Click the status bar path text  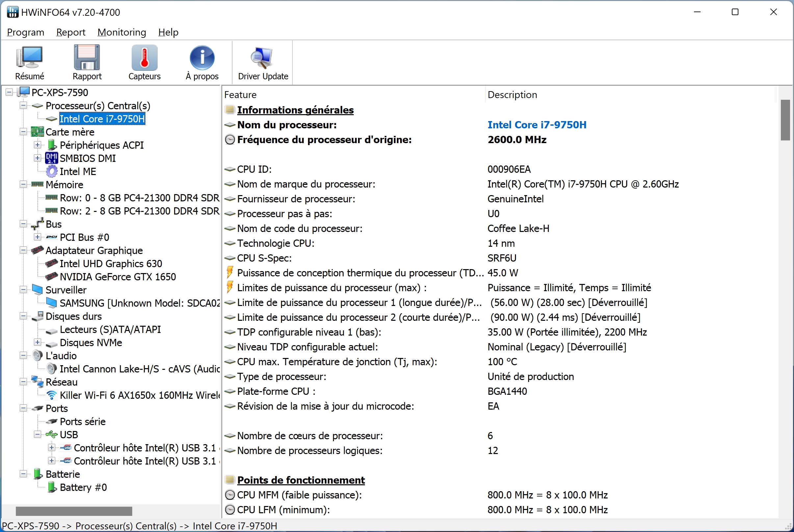point(140,525)
